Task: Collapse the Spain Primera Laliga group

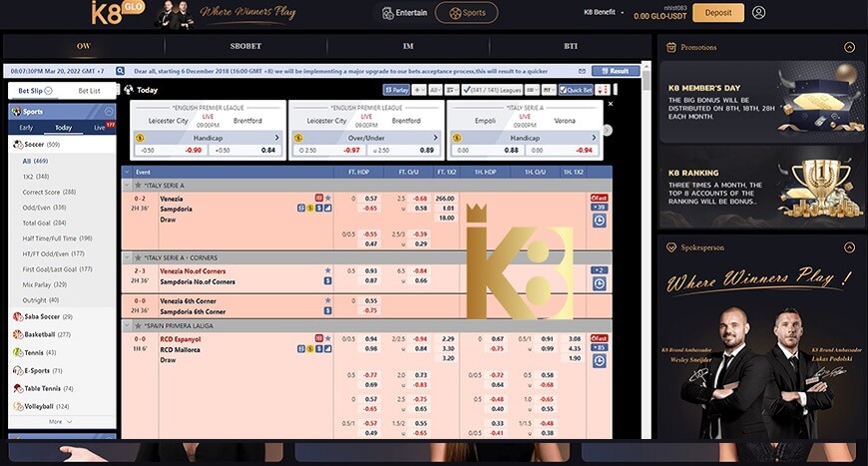Action: coord(127,326)
